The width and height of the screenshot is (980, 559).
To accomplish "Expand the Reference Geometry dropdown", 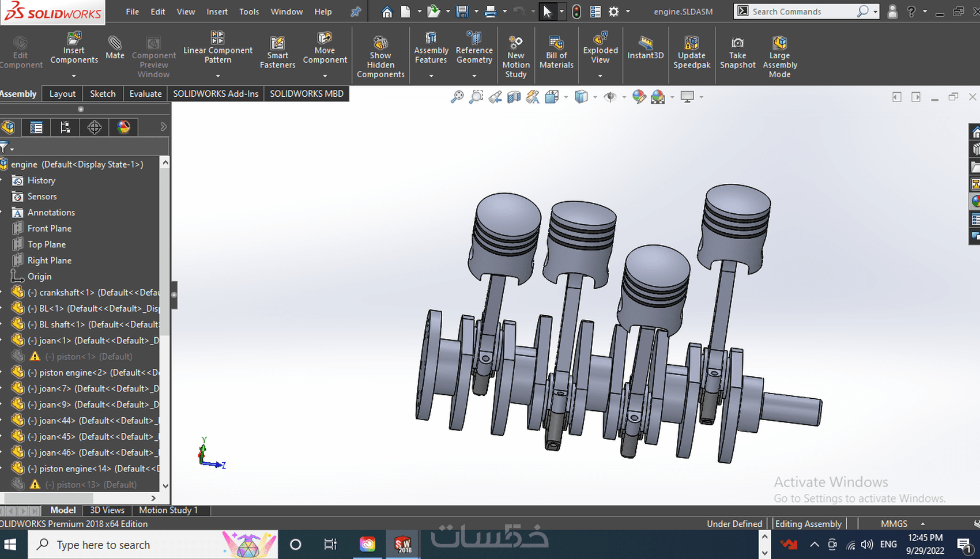I will click(474, 76).
